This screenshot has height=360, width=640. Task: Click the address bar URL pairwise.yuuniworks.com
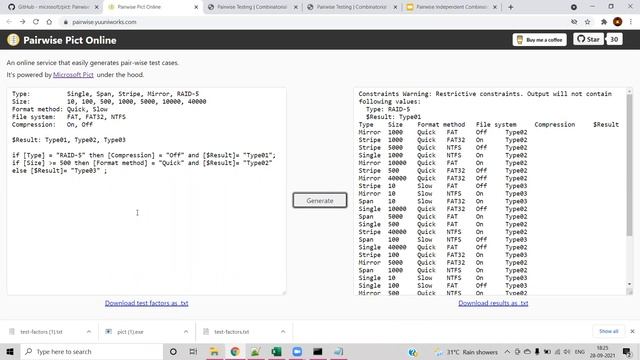[104, 22]
